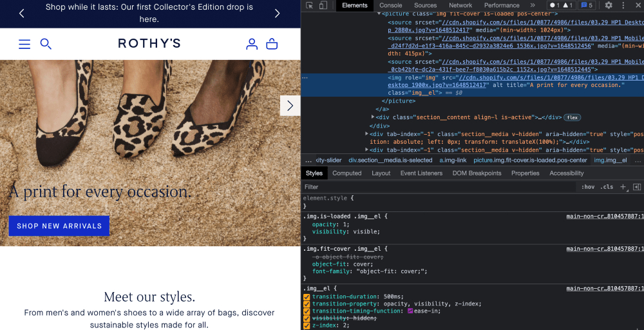Open source link for .img.is-loaded rule
Screen dimensions: 644x330
pyautogui.click(x=605, y=216)
